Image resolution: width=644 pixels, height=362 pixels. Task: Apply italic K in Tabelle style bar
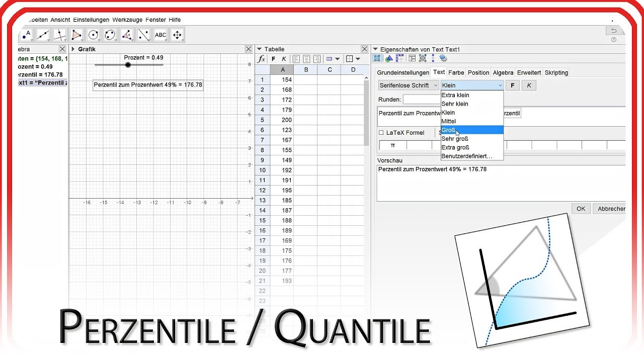pos(284,59)
